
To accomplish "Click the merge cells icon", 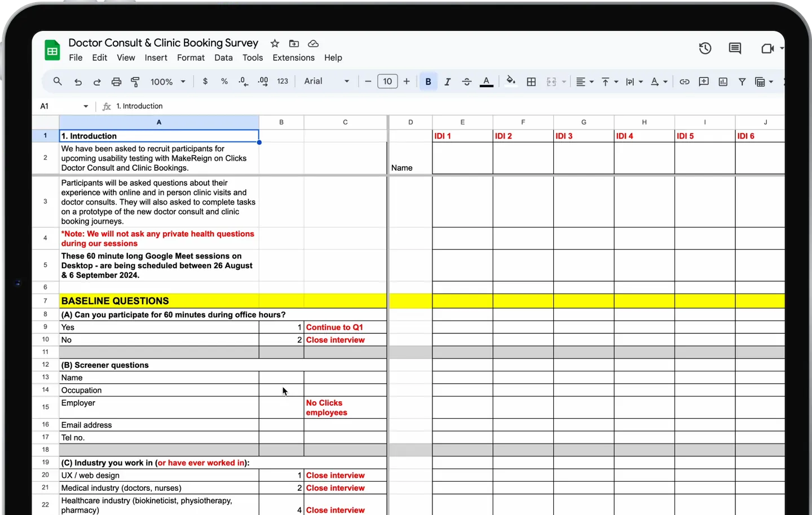I will click(x=551, y=82).
